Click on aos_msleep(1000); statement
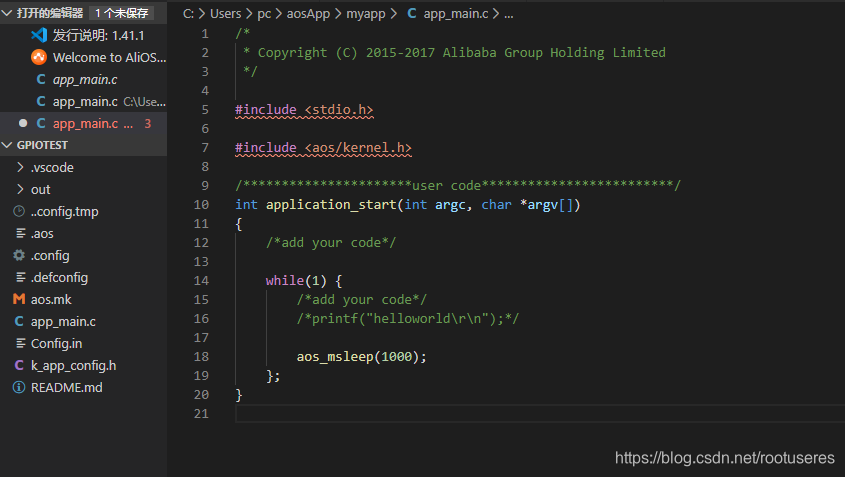The width and height of the screenshot is (845, 477). coord(361,357)
